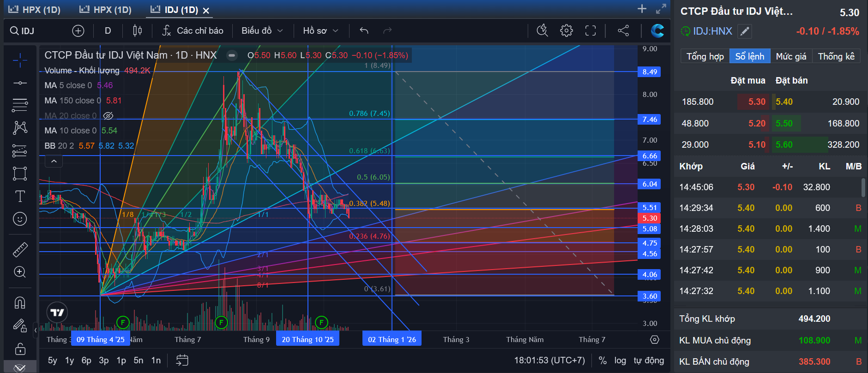Screen dimensions: 868x373
Task: Redo the chart action
Action: coord(387,31)
